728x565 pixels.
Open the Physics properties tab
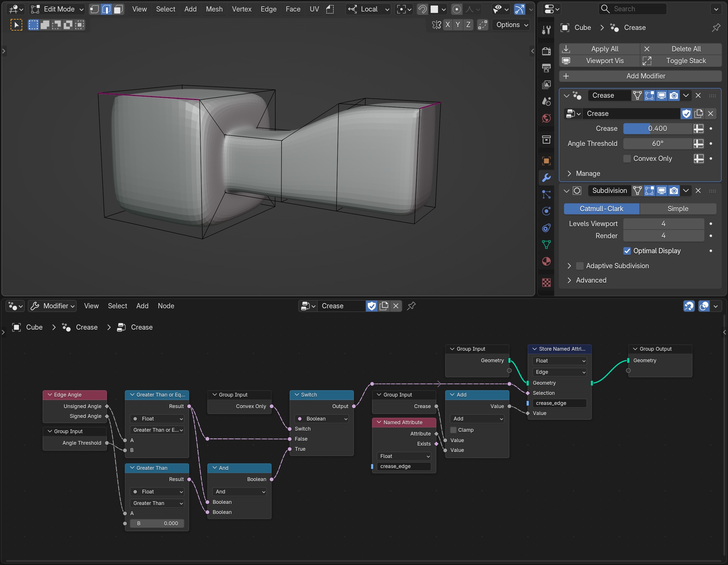(x=546, y=211)
